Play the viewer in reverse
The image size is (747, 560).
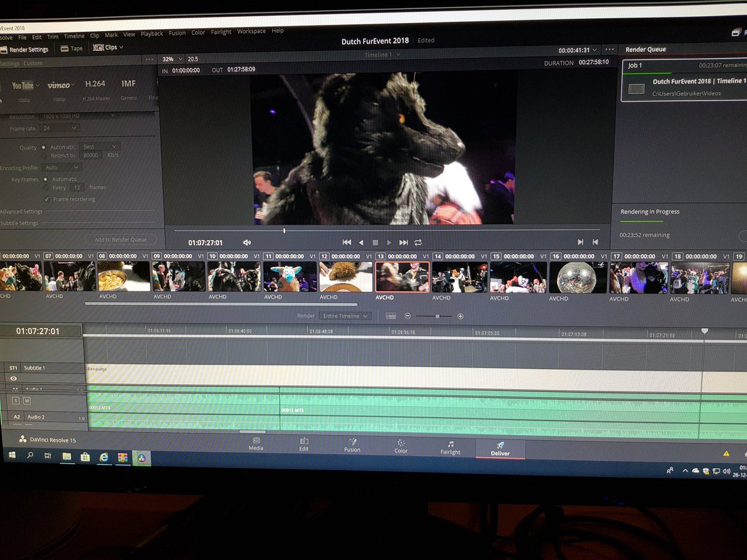(361, 242)
